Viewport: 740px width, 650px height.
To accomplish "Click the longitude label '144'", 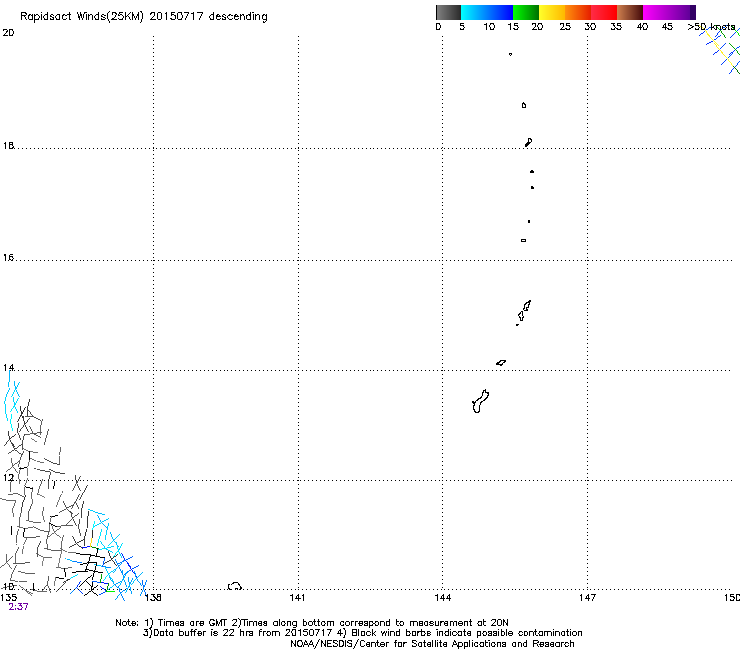I will coord(442,598).
